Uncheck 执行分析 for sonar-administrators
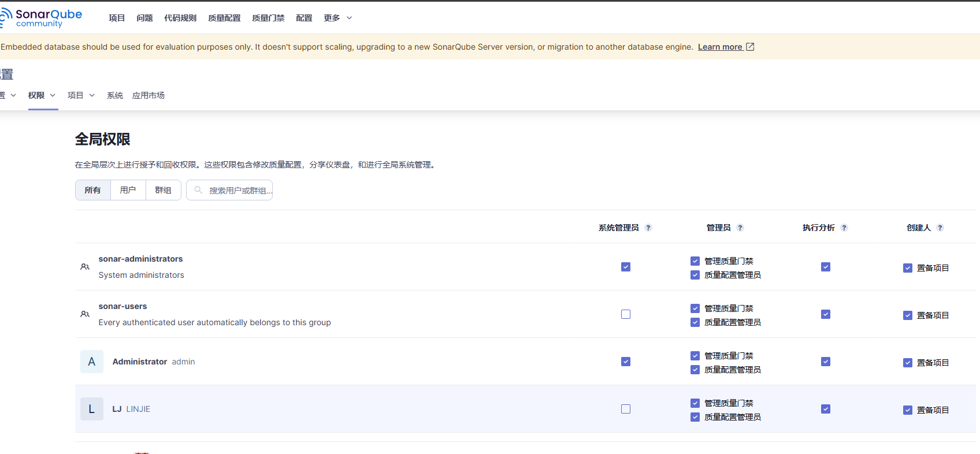The width and height of the screenshot is (980, 454). (x=826, y=267)
